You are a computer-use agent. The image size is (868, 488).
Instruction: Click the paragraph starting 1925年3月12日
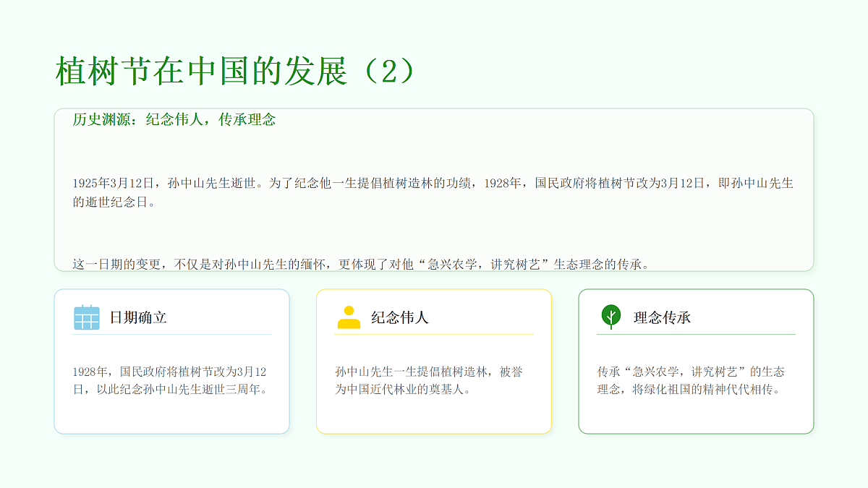point(433,193)
